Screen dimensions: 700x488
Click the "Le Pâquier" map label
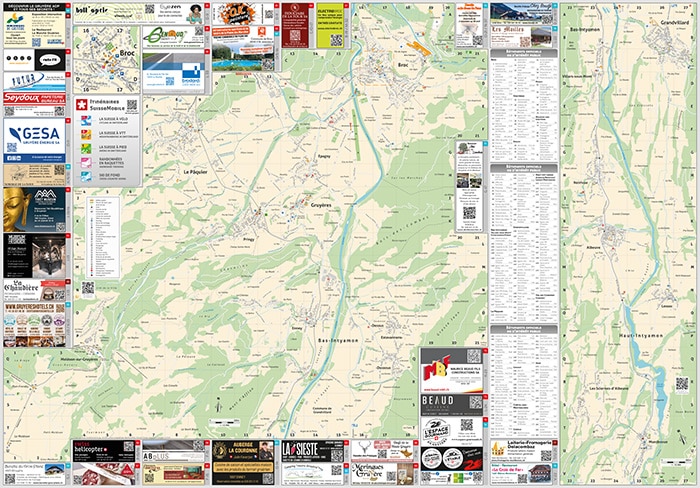pyautogui.click(x=196, y=172)
